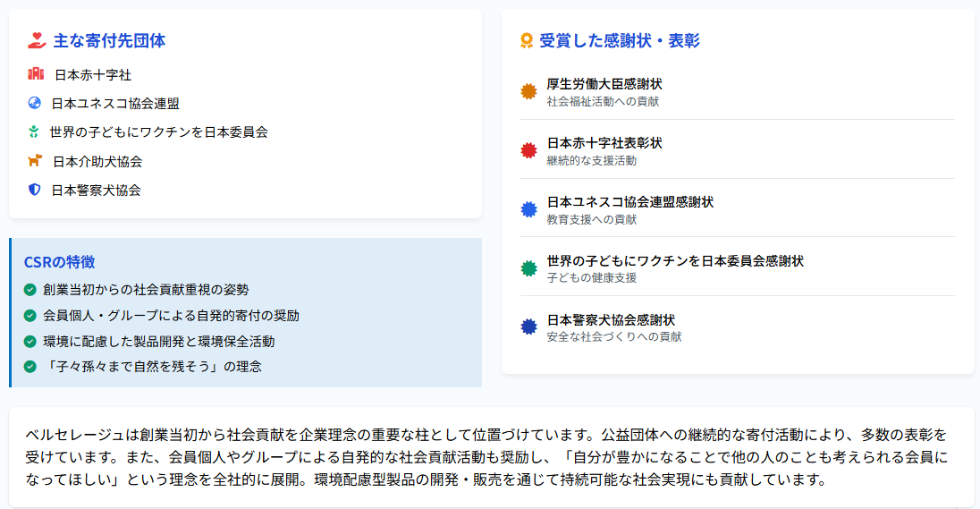The width and height of the screenshot is (980, 509).
Task: Click the 厚生労働大臣感謝状 award title
Action: (604, 84)
